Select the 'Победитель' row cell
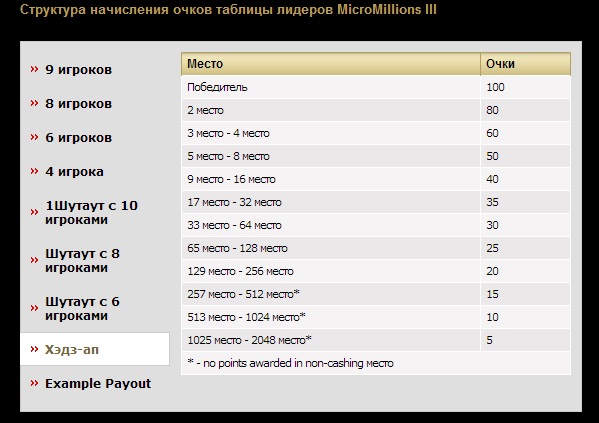This screenshot has width=599, height=423. [x=331, y=87]
